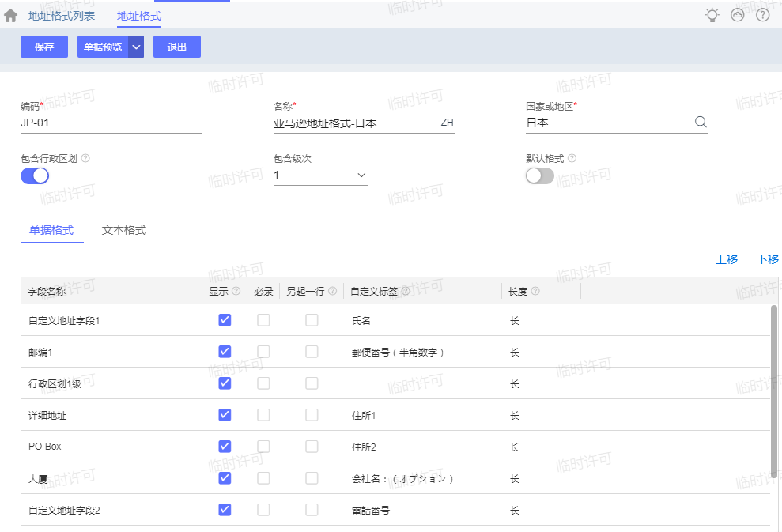Go to the home page icon
The image size is (782, 532).
coord(10,16)
